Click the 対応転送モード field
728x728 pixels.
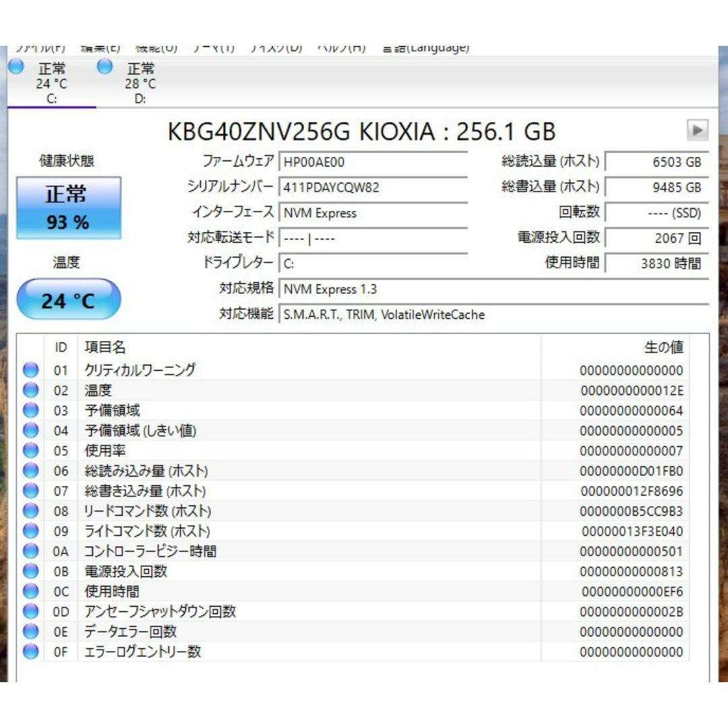pyautogui.click(x=373, y=239)
